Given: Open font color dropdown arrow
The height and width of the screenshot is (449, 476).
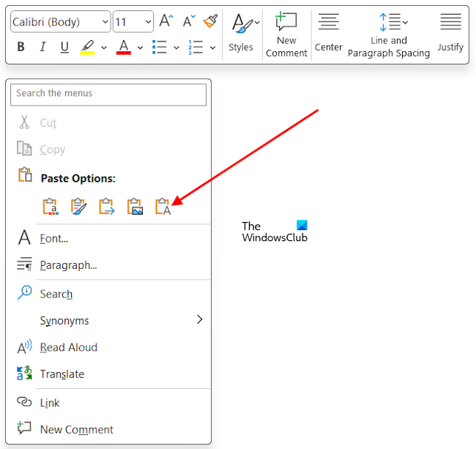Looking at the screenshot, I should [140, 48].
